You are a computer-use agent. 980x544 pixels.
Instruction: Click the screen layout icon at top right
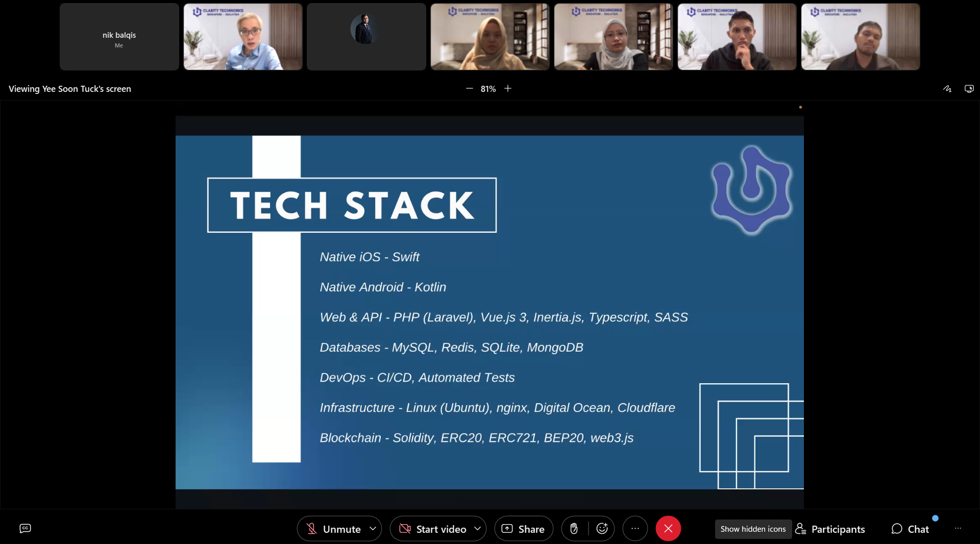point(969,89)
